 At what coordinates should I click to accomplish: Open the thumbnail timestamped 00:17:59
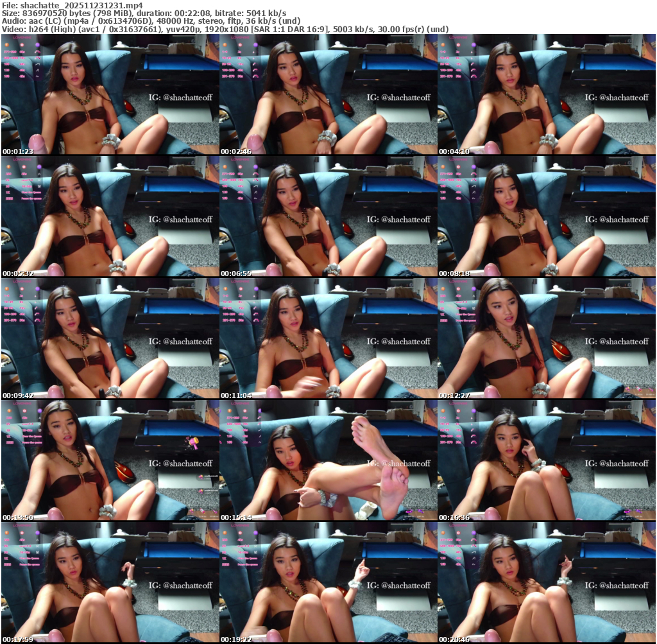[x=110, y=582]
